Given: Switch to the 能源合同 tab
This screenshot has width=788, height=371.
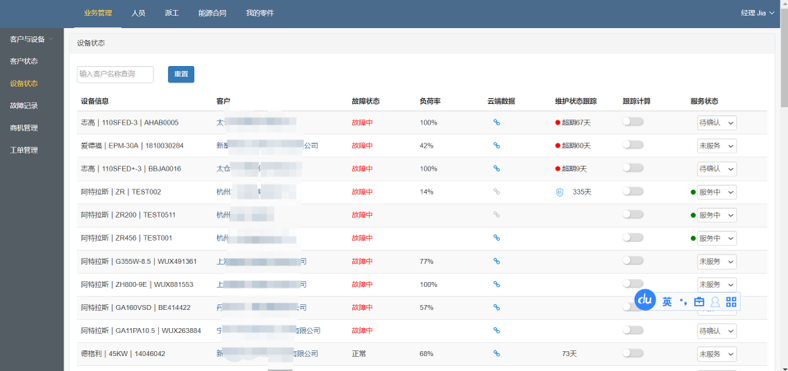Looking at the screenshot, I should (x=212, y=14).
